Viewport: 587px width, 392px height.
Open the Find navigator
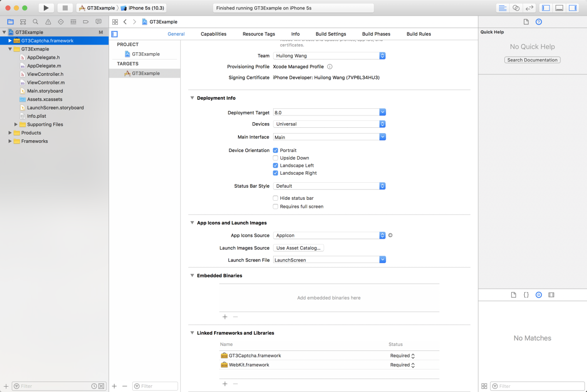tap(35, 21)
